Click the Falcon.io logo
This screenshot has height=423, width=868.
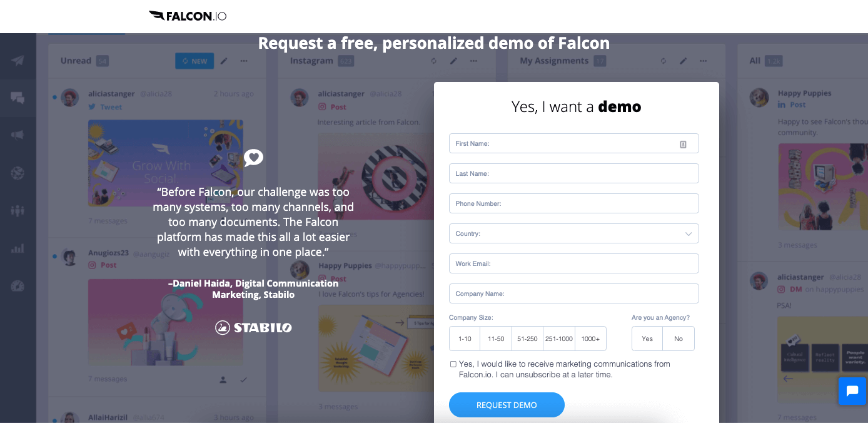pyautogui.click(x=188, y=16)
